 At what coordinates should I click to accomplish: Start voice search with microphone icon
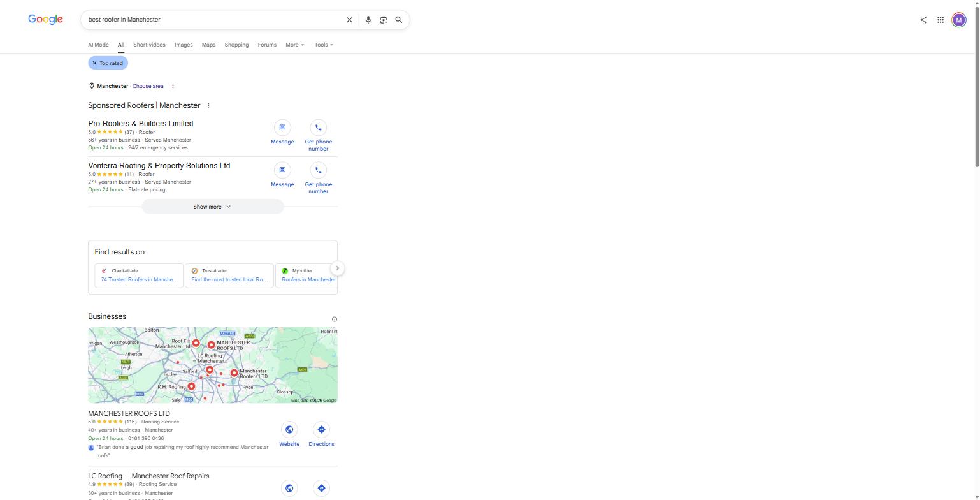coord(368,20)
